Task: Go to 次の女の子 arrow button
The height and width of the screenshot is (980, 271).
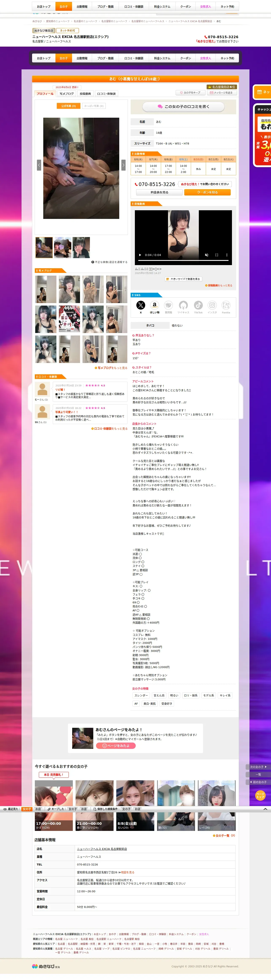Action: pyautogui.click(x=258, y=767)
